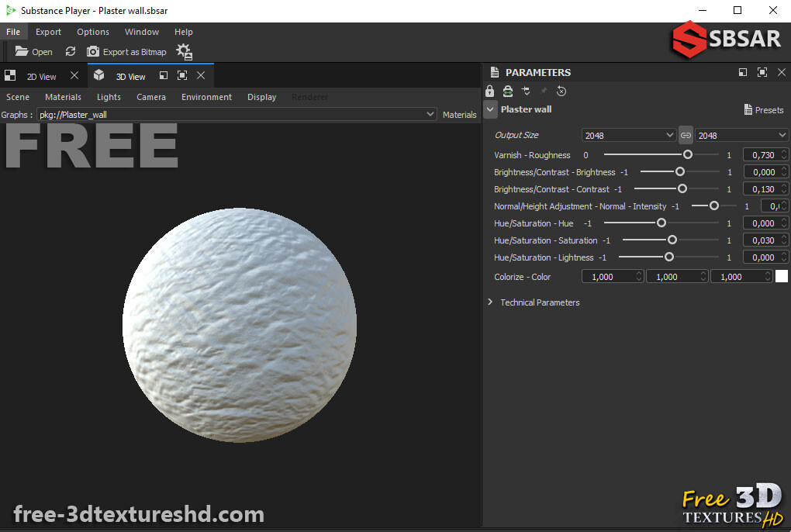Click the reset parameters circular arrow icon
This screenshot has width=791, height=532.
[x=561, y=91]
